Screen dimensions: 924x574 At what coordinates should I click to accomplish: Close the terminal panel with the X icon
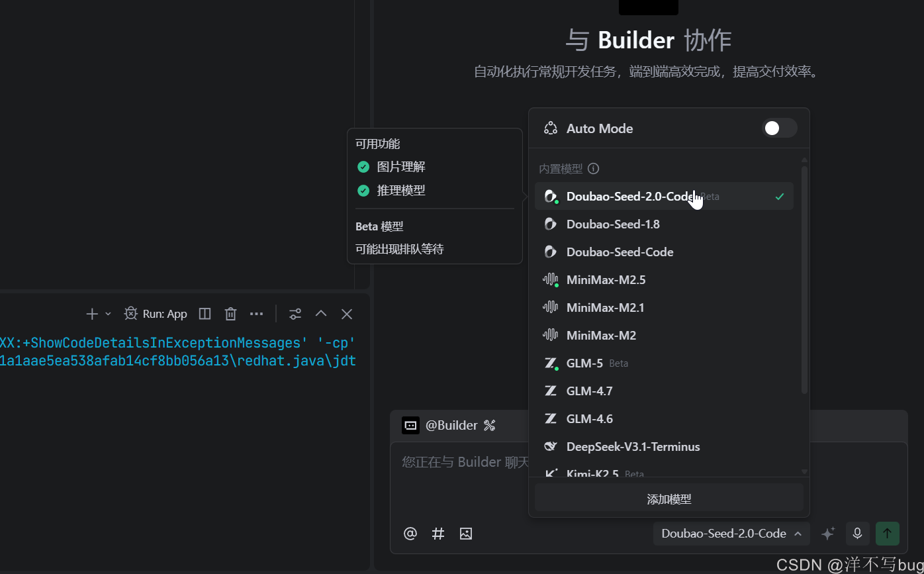tap(347, 314)
